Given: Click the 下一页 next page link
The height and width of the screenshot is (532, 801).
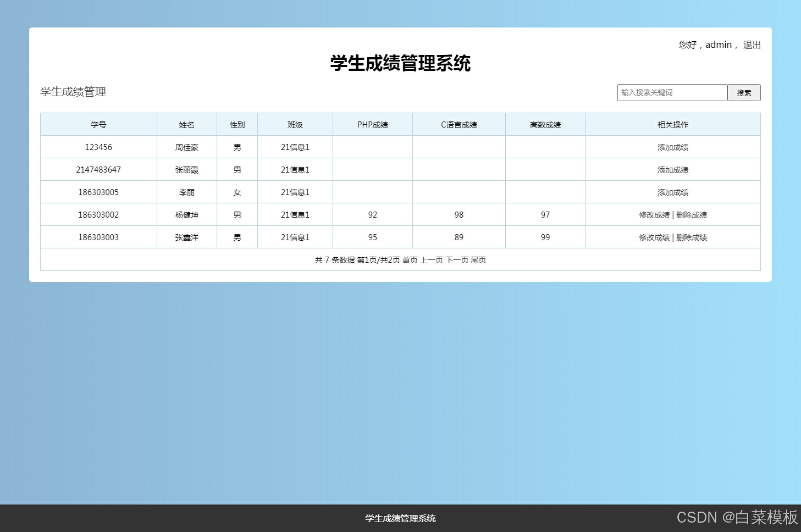Looking at the screenshot, I should coord(457,260).
